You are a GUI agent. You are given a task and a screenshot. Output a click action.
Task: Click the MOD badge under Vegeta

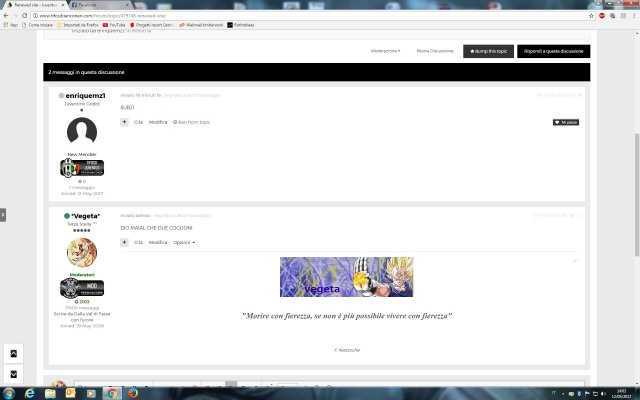(82, 288)
